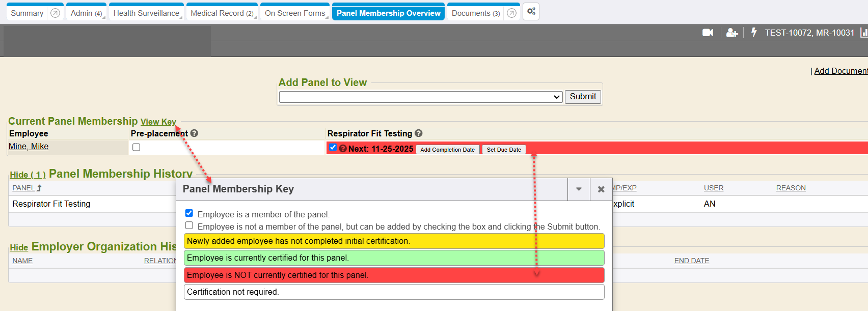Switch to the Health Surveillance tab
This screenshot has height=311, width=868.
coord(146,13)
